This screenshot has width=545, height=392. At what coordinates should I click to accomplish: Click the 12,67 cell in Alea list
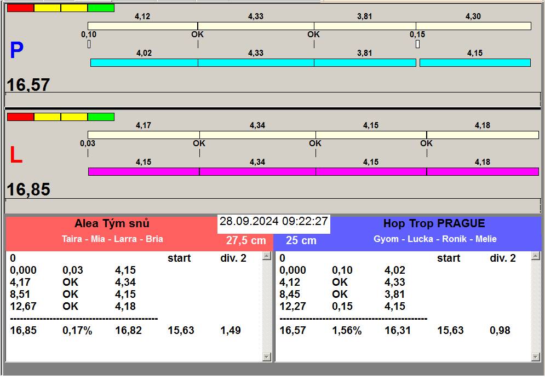pyautogui.click(x=24, y=306)
